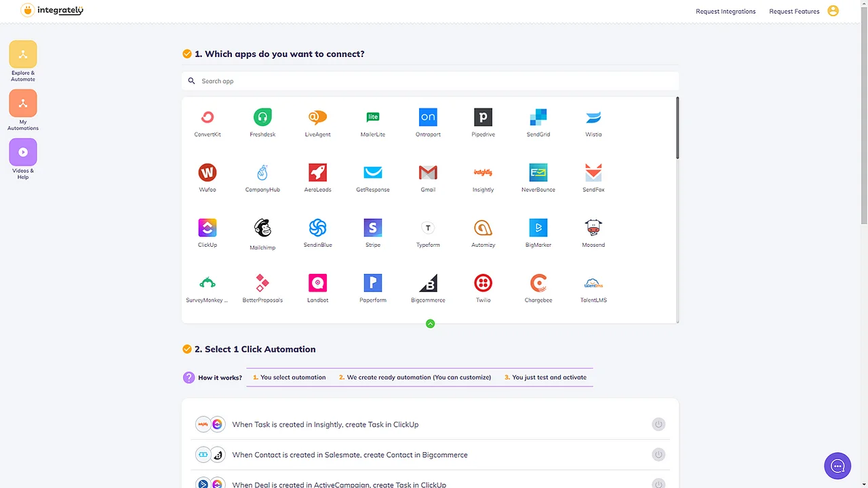
Task: Select the ClickUp app icon
Action: pos(207,227)
